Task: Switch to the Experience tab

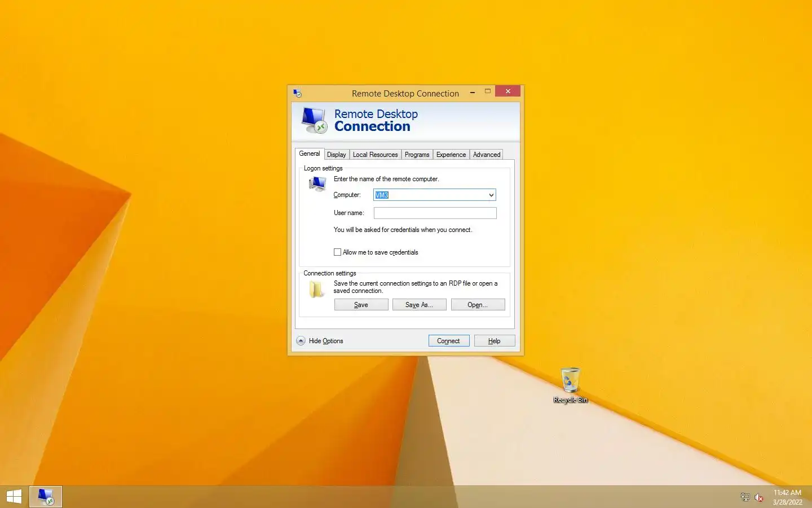Action: [x=451, y=155]
